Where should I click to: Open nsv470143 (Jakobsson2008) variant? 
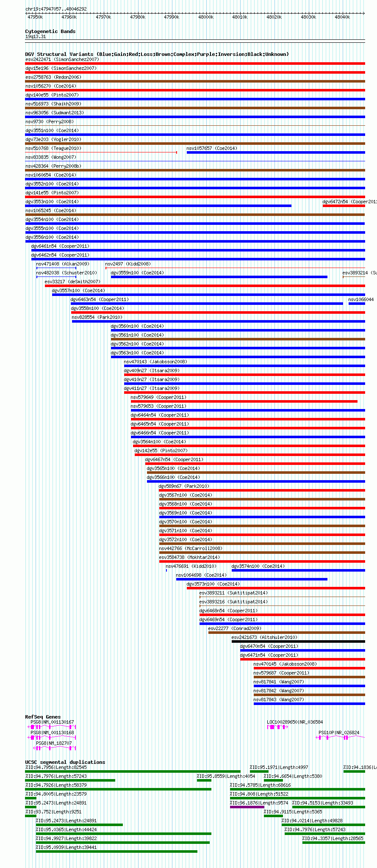(x=155, y=362)
